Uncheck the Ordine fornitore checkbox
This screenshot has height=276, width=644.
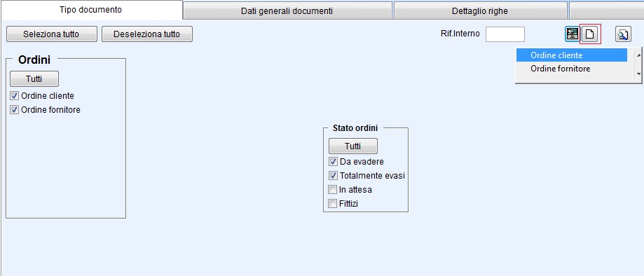[15, 110]
